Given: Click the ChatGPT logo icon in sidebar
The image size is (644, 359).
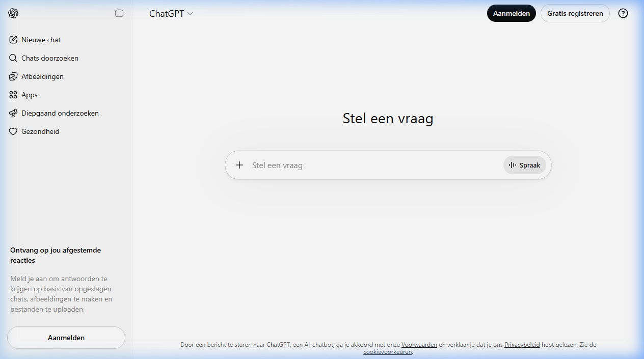Looking at the screenshot, I should 13,13.
